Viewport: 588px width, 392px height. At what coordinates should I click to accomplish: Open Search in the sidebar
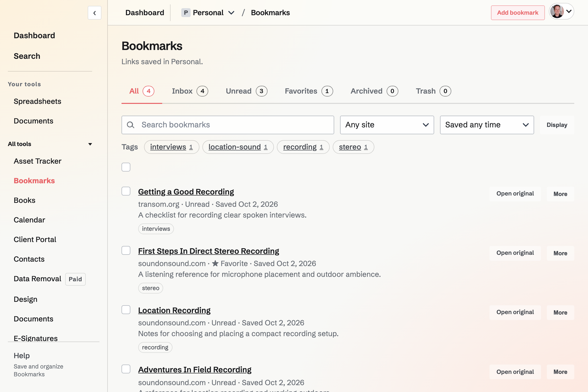click(x=27, y=56)
